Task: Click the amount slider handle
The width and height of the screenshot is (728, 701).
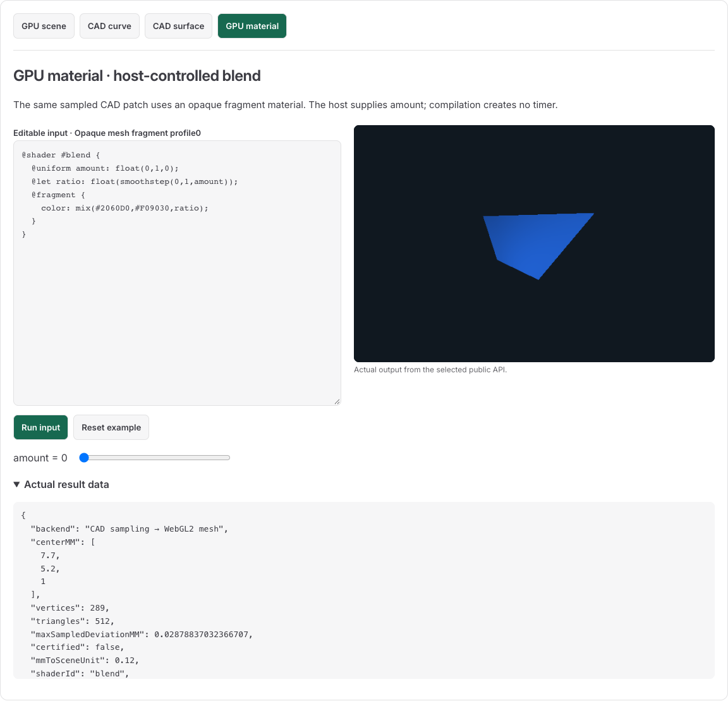Action: click(x=84, y=458)
